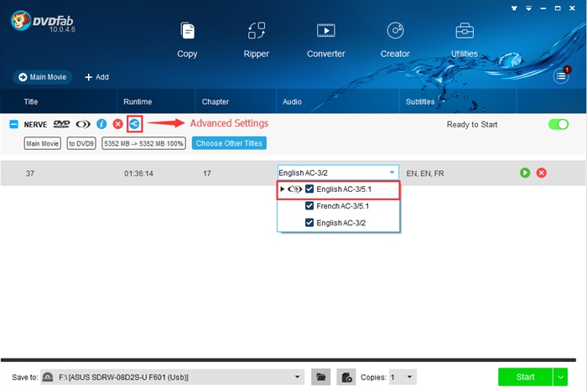Switch to the Creator module
The width and height of the screenshot is (587, 392).
pos(395,40)
